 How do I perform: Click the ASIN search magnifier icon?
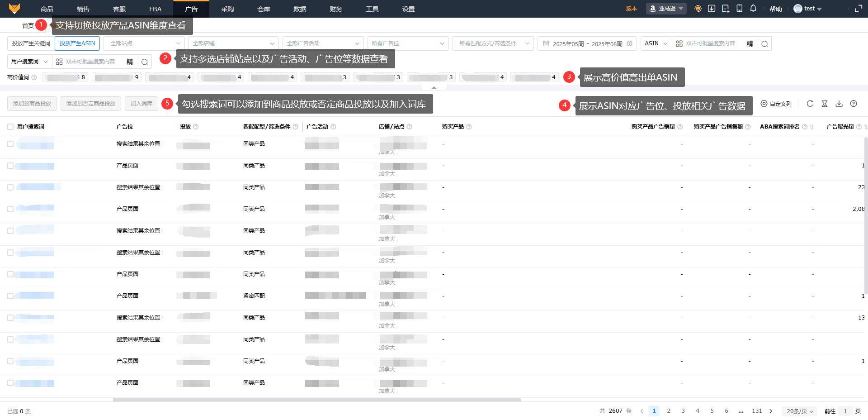click(764, 44)
